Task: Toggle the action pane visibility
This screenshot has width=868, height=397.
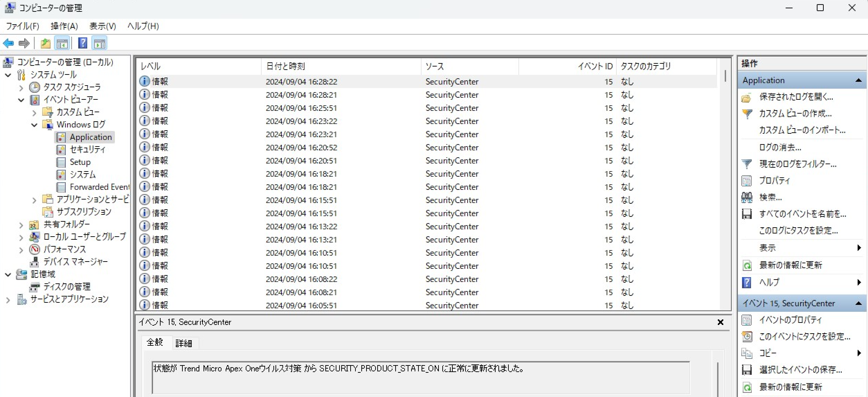Action: point(100,43)
